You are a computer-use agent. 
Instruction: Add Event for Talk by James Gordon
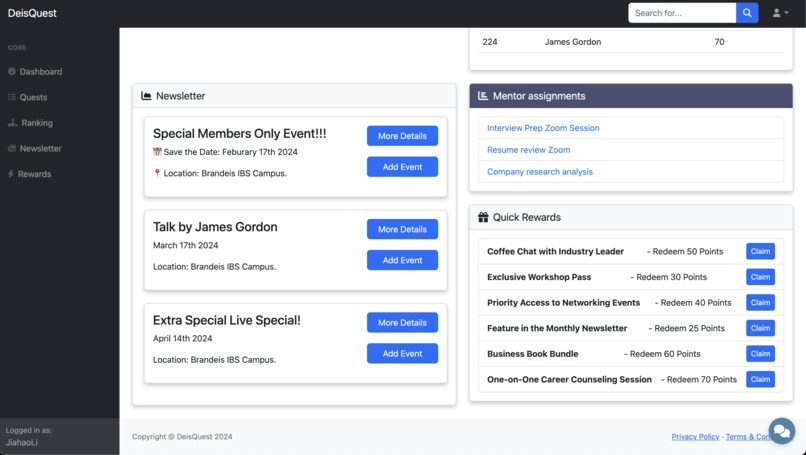pos(402,260)
